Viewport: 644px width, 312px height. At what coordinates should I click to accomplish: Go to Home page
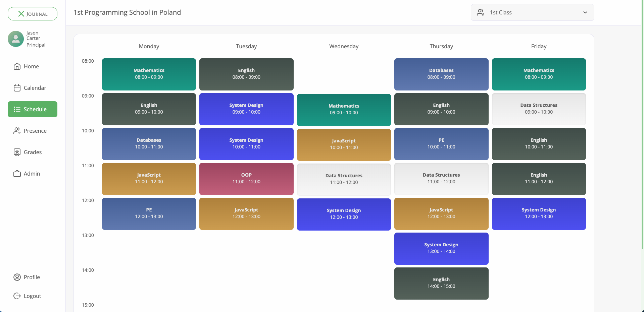33,66
